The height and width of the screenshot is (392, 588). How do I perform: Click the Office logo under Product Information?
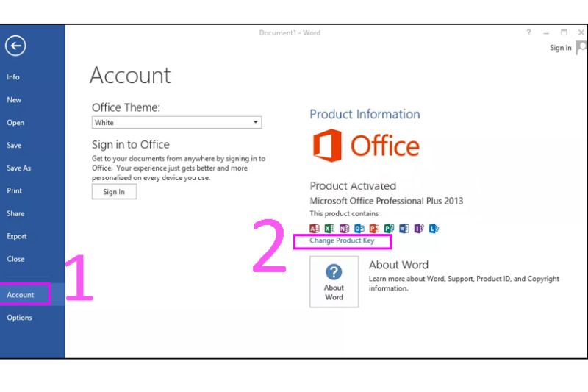(x=366, y=146)
